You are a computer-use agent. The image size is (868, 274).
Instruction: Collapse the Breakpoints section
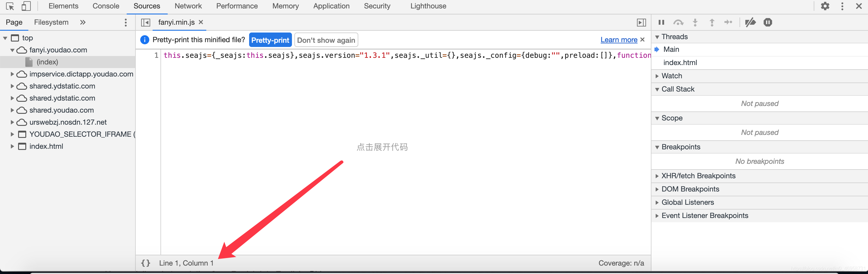pos(759,147)
